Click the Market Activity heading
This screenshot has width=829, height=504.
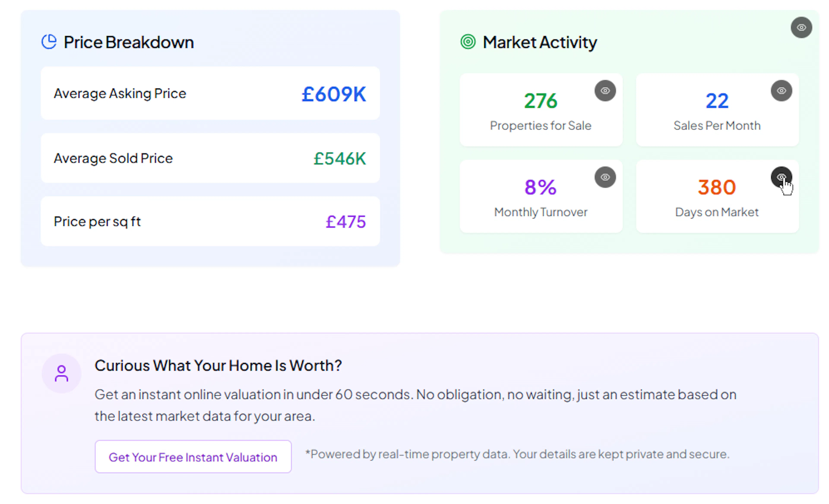(x=540, y=42)
